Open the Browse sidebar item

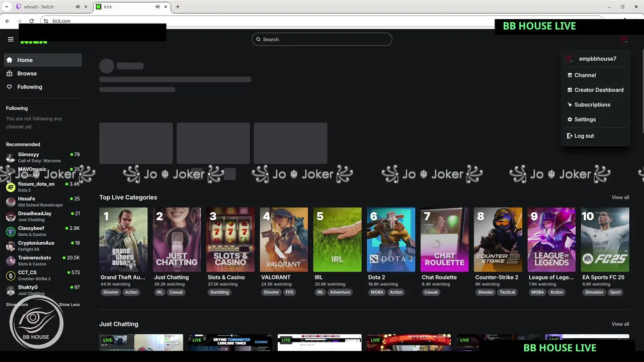43,73
